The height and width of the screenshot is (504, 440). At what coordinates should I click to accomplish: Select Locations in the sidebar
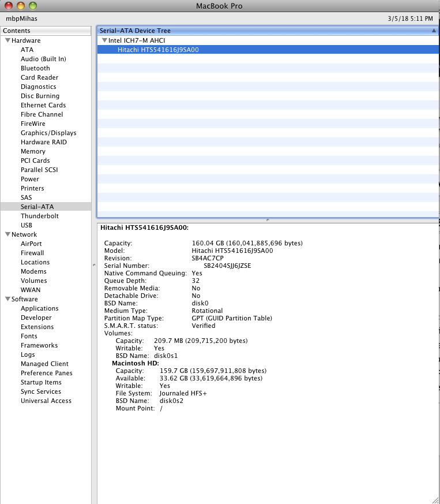tap(35, 262)
